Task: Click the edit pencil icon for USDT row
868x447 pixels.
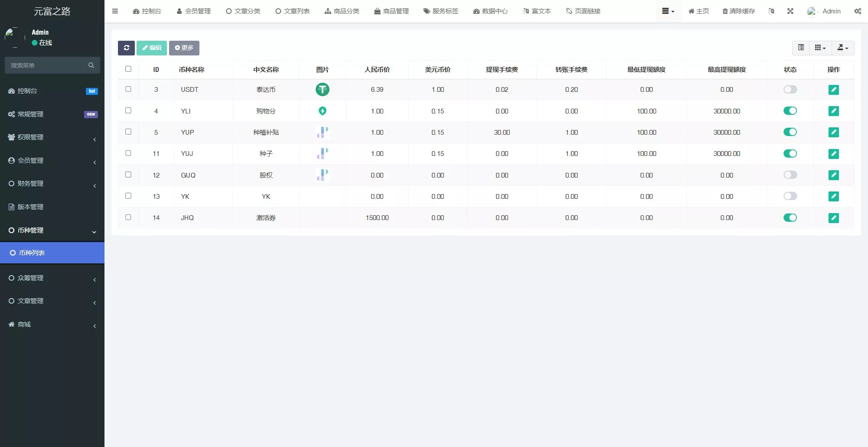Action: tap(833, 90)
